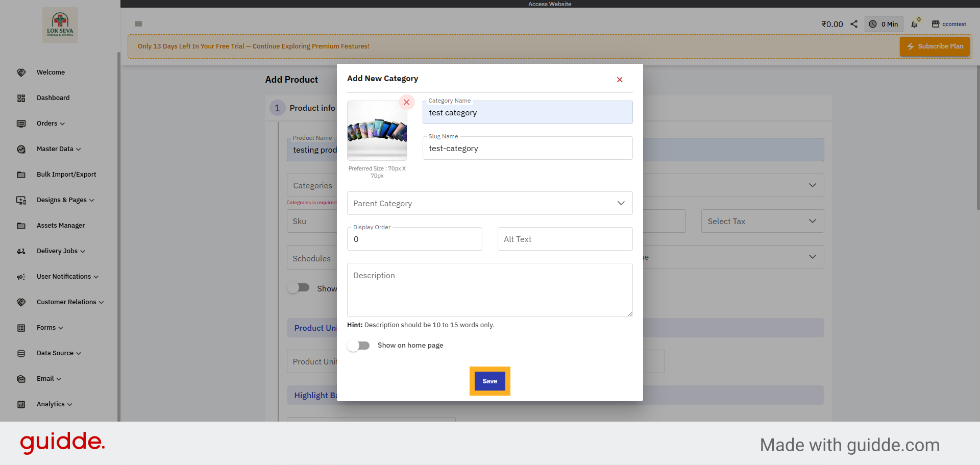This screenshot has height=465, width=980.
Task: Select the Assets Manager icon
Action: [x=21, y=225]
